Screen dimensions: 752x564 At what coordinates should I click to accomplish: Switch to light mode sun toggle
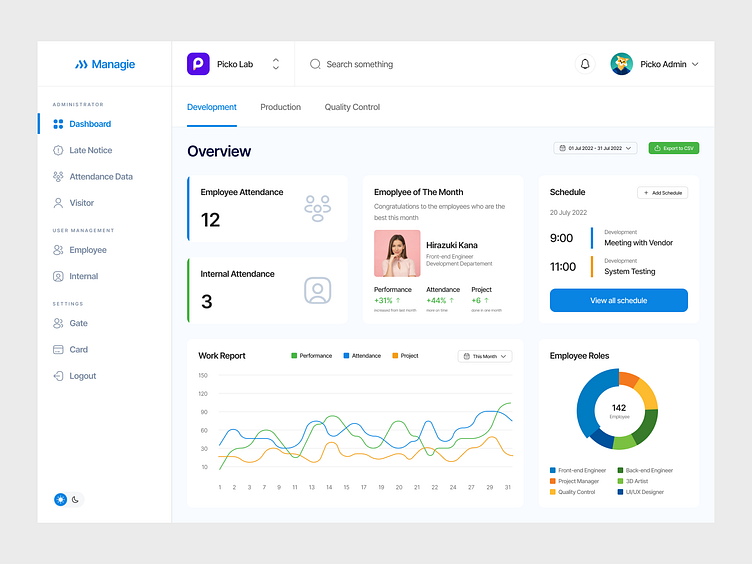point(60,500)
